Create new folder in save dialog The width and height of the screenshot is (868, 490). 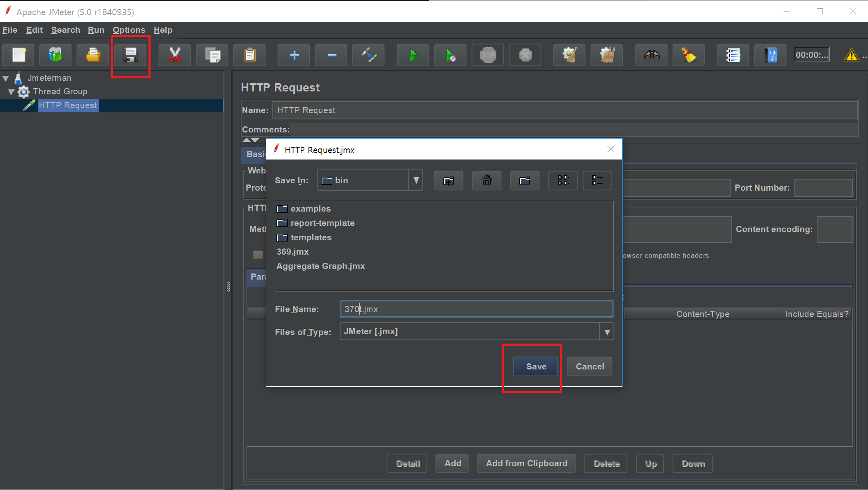pyautogui.click(x=525, y=180)
